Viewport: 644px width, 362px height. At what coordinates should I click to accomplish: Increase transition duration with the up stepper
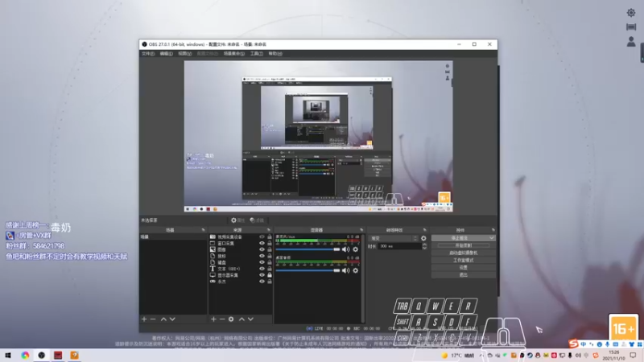[424, 245]
